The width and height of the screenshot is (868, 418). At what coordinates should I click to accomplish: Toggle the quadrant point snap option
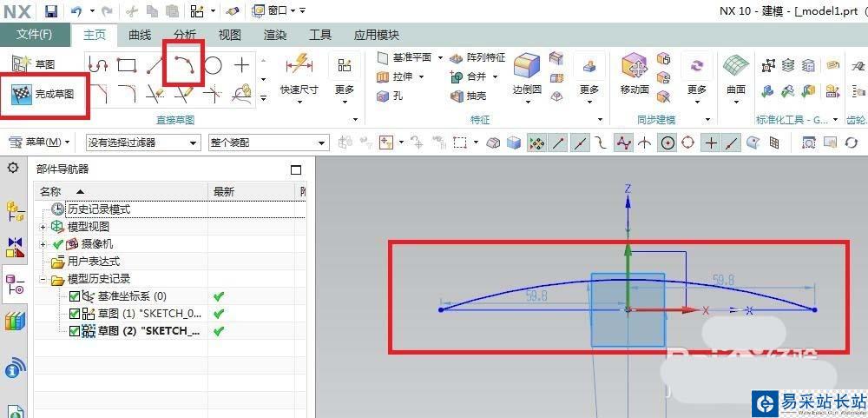(x=688, y=143)
